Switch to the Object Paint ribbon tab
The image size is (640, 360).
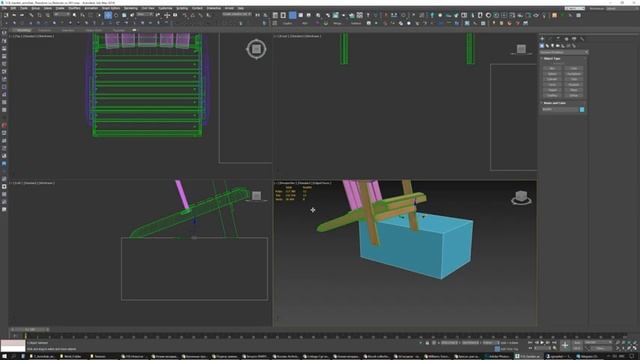click(x=93, y=30)
